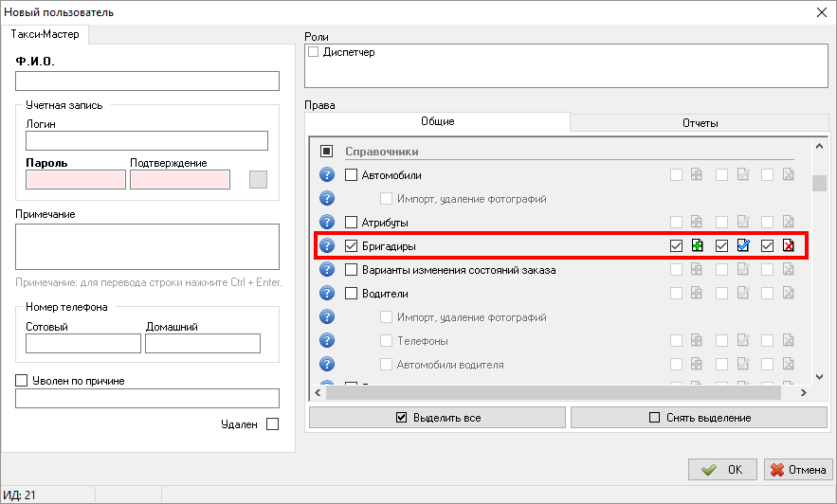Click the help icon beside Автомобили
Viewport: 837px width, 504px height.
point(327,175)
